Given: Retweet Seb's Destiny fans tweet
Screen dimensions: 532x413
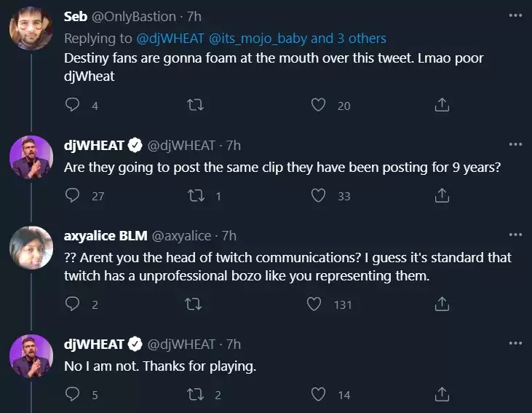Looking at the screenshot, I should coord(196,105).
